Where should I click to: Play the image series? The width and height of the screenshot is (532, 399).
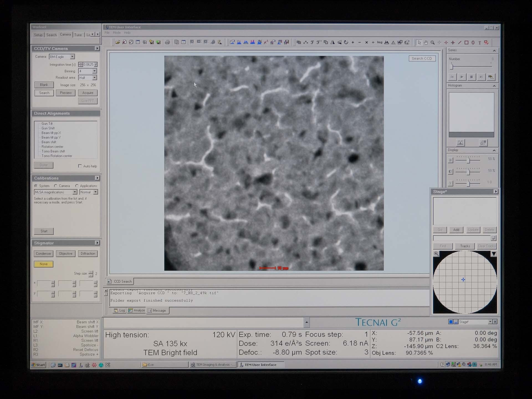[x=462, y=77]
